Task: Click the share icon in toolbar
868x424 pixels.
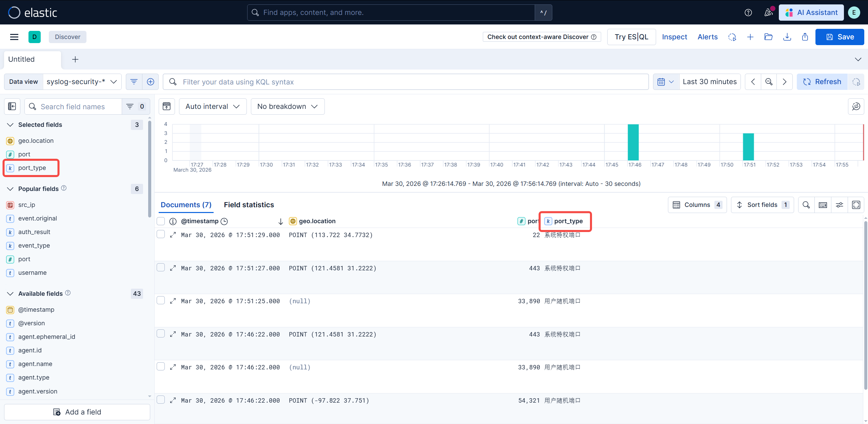Action: (805, 37)
